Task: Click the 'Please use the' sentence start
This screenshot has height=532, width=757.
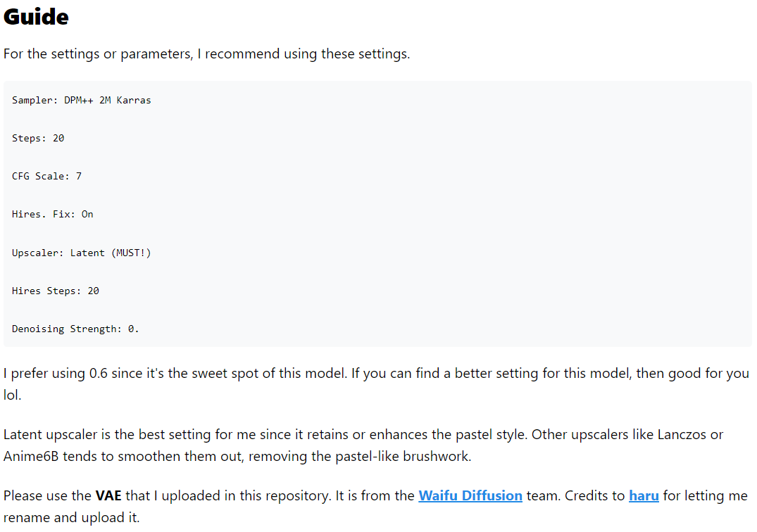Action: [x=47, y=496]
